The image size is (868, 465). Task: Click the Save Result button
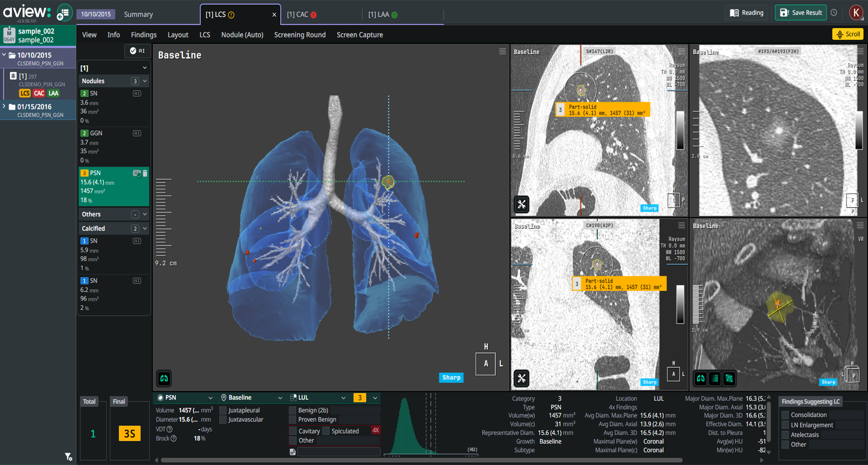(x=801, y=12)
